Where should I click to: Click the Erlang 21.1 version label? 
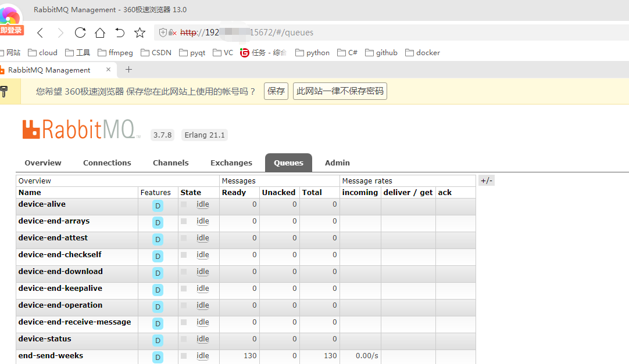pyautogui.click(x=205, y=135)
